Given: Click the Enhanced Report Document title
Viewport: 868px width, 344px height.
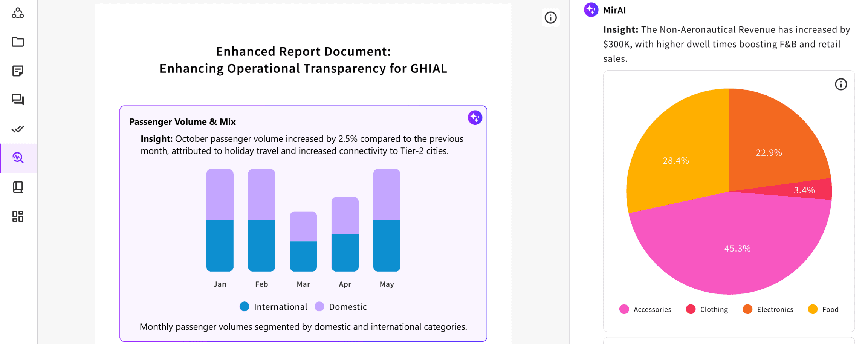Looking at the screenshot, I should click(x=303, y=60).
